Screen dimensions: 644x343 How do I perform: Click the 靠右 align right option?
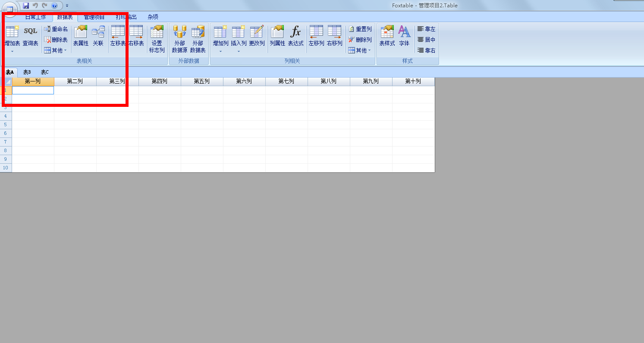click(x=426, y=50)
